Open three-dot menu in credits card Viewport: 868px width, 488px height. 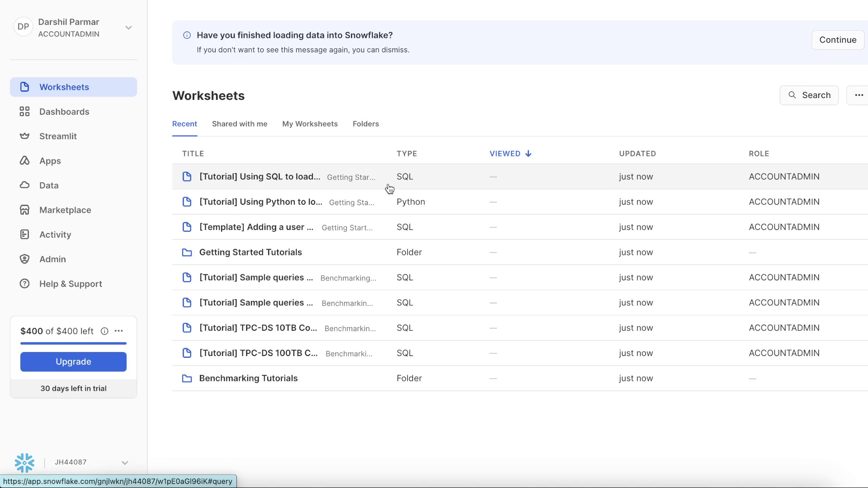pyautogui.click(x=119, y=331)
